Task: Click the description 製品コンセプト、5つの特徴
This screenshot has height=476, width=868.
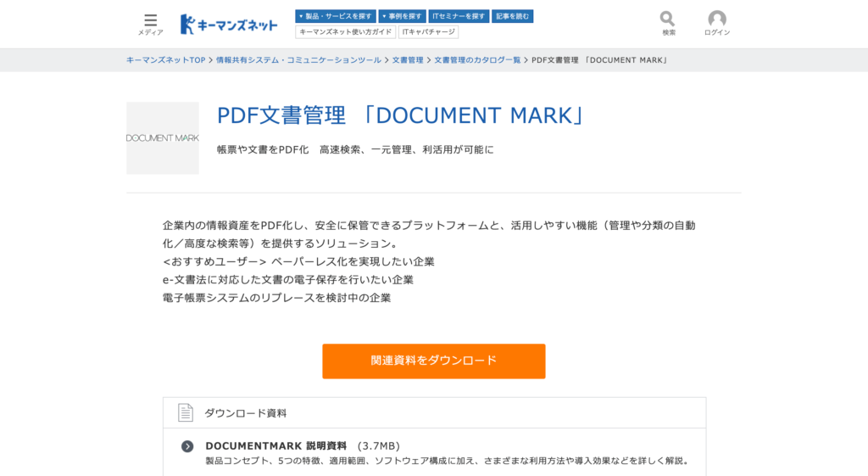Action: pyautogui.click(x=448, y=461)
